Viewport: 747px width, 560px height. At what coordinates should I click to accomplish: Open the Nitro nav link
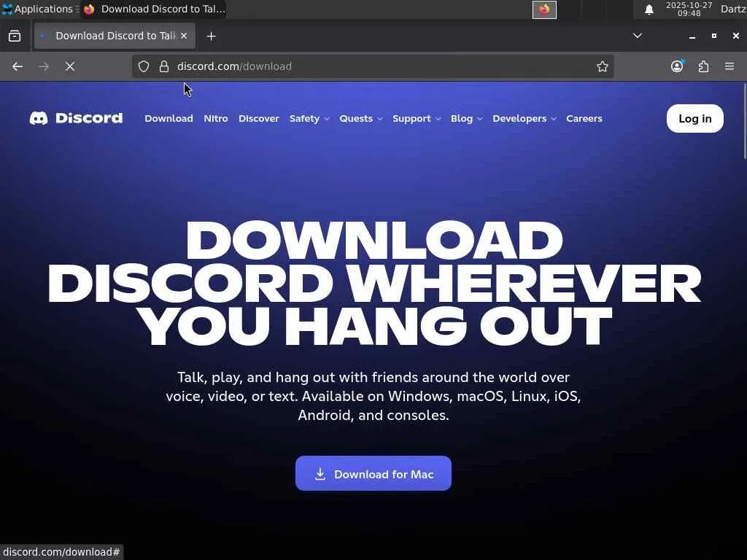click(x=216, y=119)
